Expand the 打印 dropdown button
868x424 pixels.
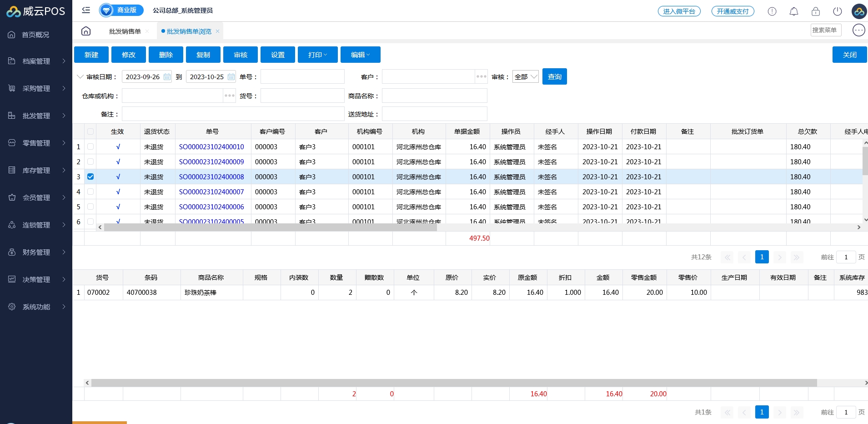tap(317, 55)
